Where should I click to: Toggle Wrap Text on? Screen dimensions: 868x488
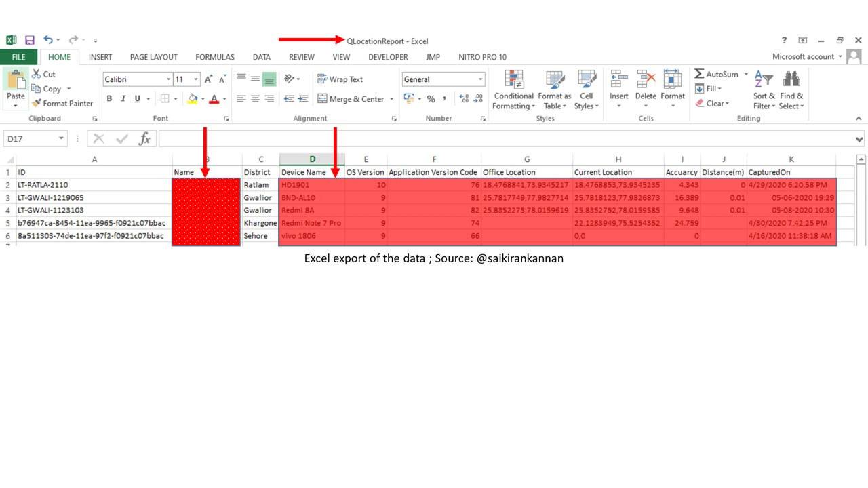(340, 79)
